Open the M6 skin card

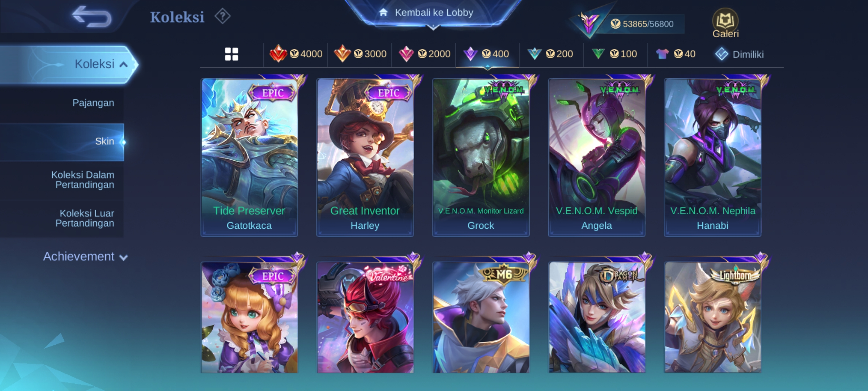click(481, 317)
